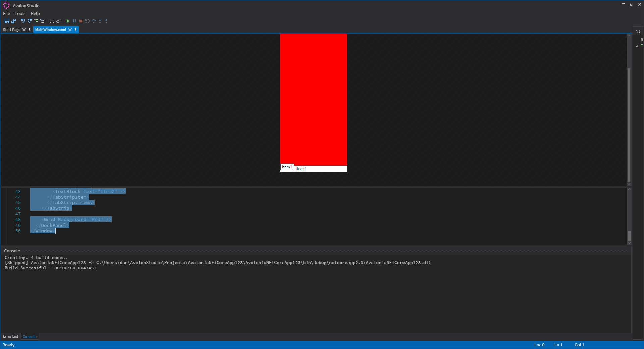The image size is (644, 349).
Task: Switch to the Start Page tab
Action: pyautogui.click(x=12, y=30)
